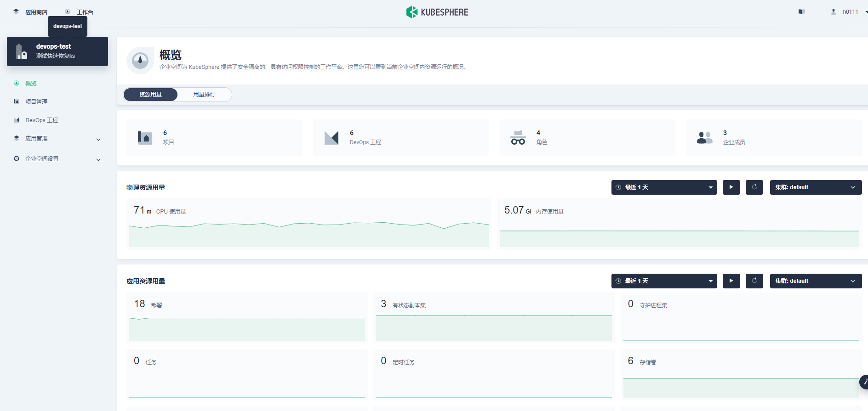Open cluster dropdown in 应用资源用量 section
This screenshot has width=868, height=411.
816,281
